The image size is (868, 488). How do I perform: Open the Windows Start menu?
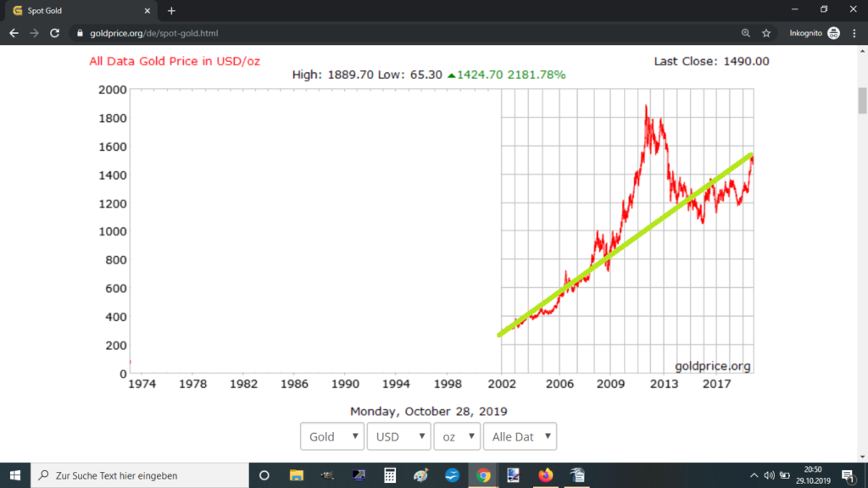click(x=15, y=475)
